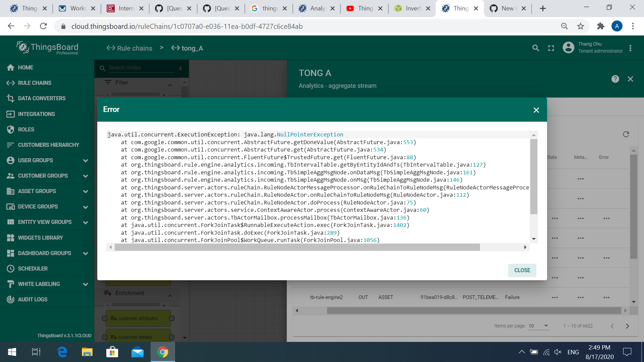Open the Widgets Library
The width and height of the screenshot is (644, 362).
click(x=40, y=238)
